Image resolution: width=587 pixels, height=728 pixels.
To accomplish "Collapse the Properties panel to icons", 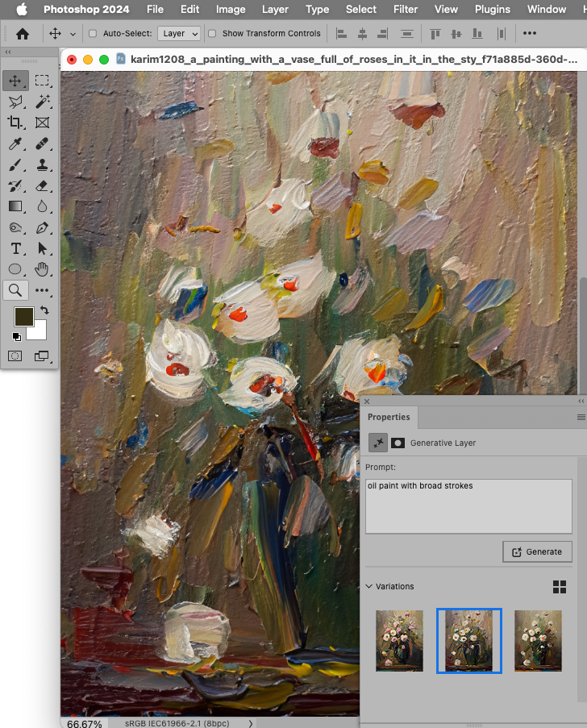I will click(581, 401).
